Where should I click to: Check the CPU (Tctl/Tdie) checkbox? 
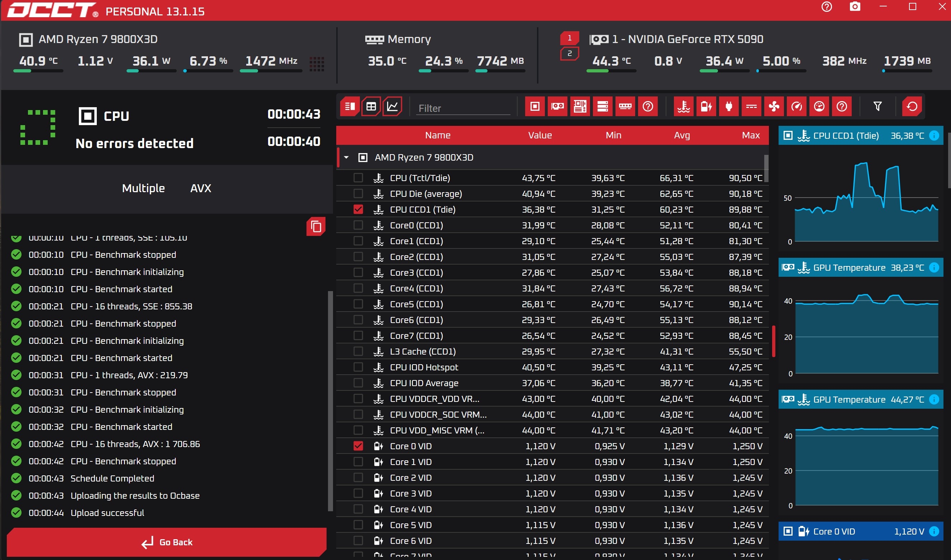[358, 178]
